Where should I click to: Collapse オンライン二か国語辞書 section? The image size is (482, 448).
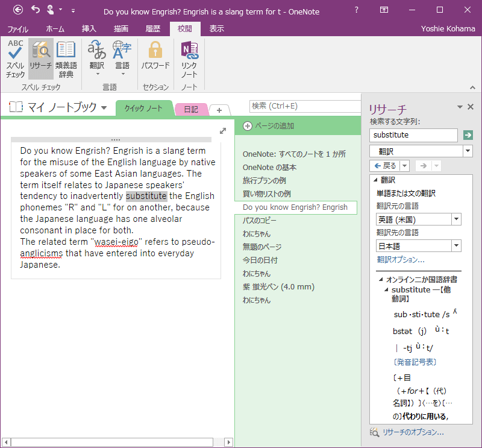click(381, 279)
